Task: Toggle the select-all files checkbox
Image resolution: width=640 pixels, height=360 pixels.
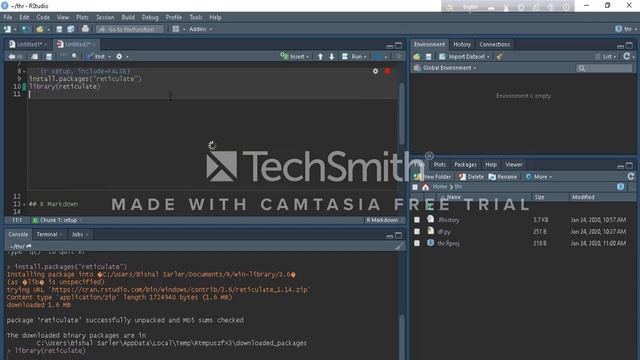Action: pyautogui.click(x=415, y=187)
